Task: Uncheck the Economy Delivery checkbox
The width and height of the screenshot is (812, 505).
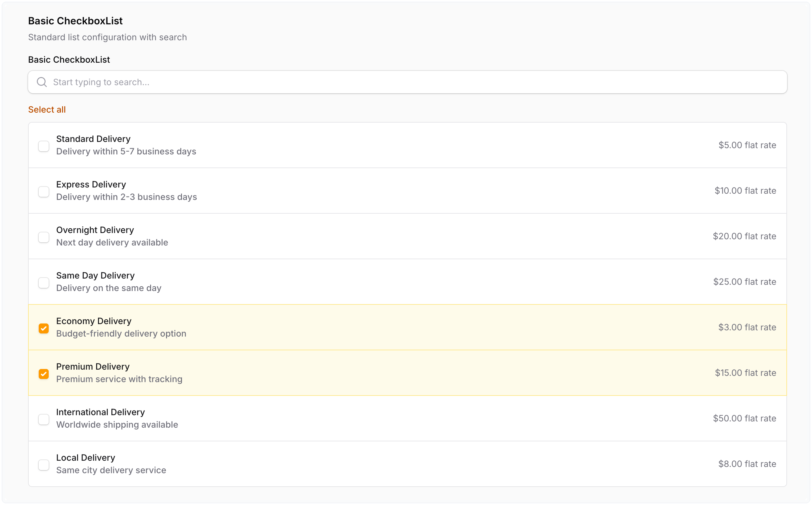Action: point(44,328)
